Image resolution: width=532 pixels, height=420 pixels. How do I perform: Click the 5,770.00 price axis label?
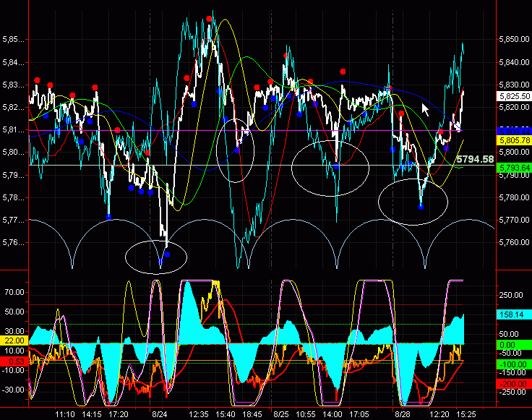515,220
